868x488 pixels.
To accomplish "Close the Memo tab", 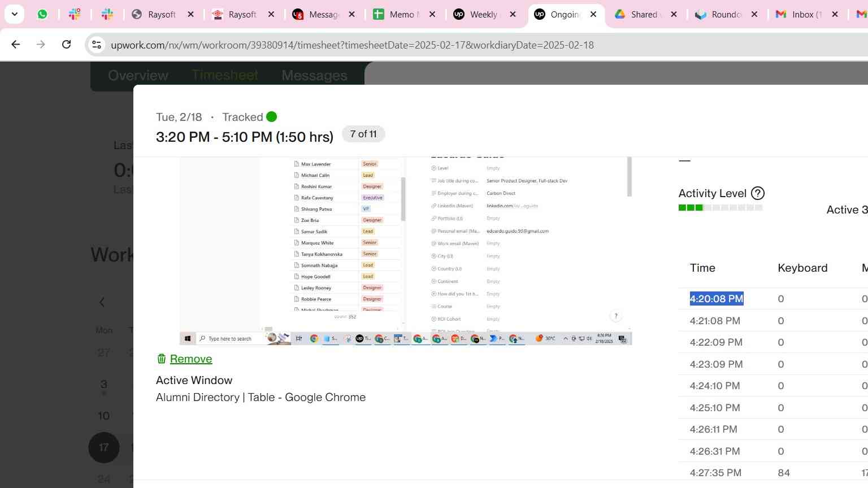I will pyautogui.click(x=432, y=14).
